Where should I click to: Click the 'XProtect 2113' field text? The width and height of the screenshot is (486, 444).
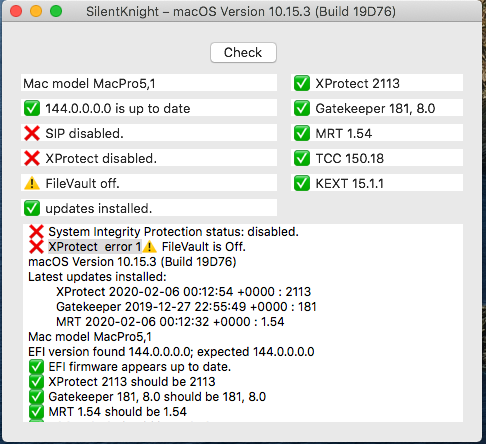pyautogui.click(x=357, y=84)
